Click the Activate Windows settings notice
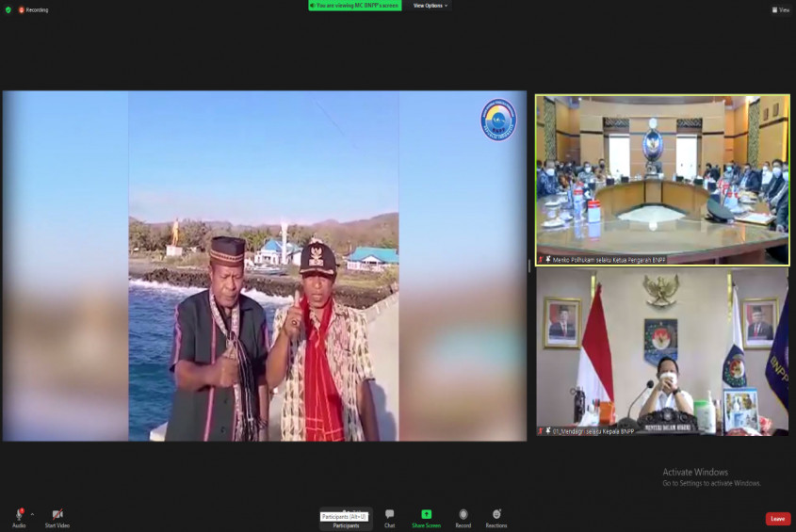 tap(711, 477)
